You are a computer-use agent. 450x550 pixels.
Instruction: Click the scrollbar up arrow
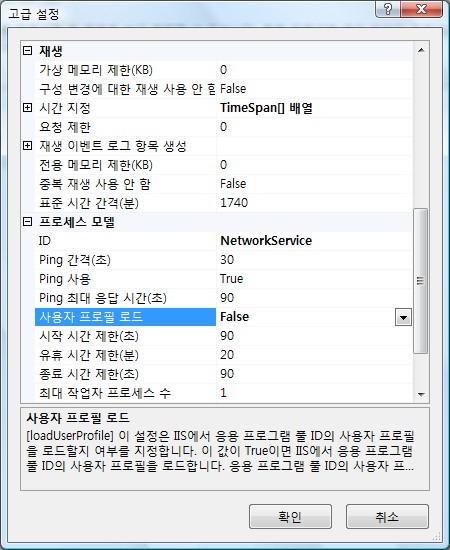(x=421, y=51)
